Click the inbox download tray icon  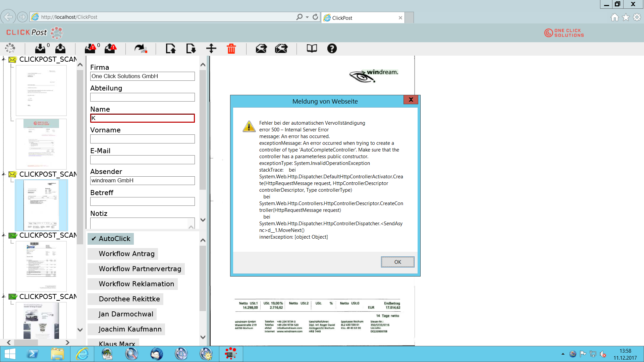coord(40,49)
